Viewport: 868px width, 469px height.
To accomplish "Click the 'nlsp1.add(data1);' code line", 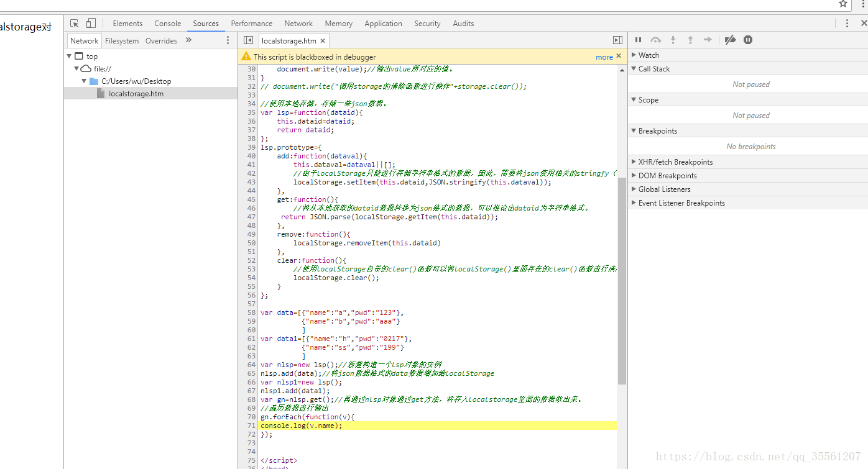I will 295,391.
